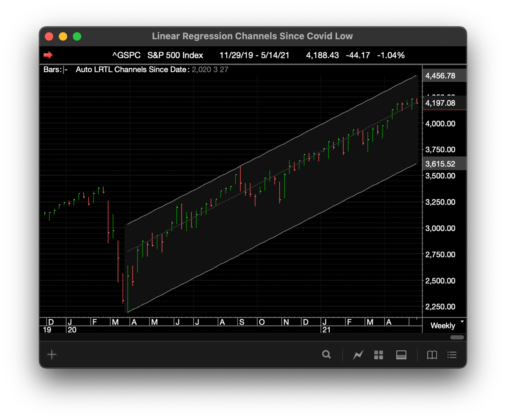
Task: Click the red arrow next to ^GSPC
Action: click(x=48, y=55)
